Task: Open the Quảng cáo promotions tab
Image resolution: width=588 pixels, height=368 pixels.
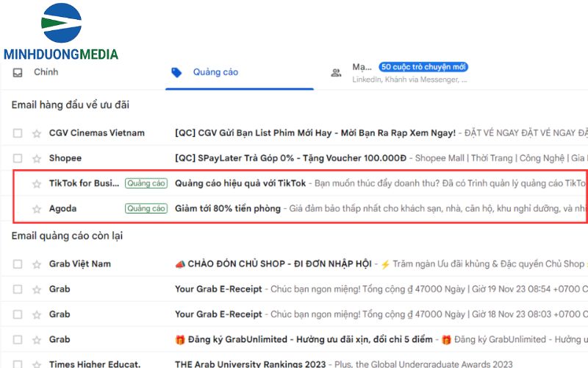Action: [x=215, y=72]
